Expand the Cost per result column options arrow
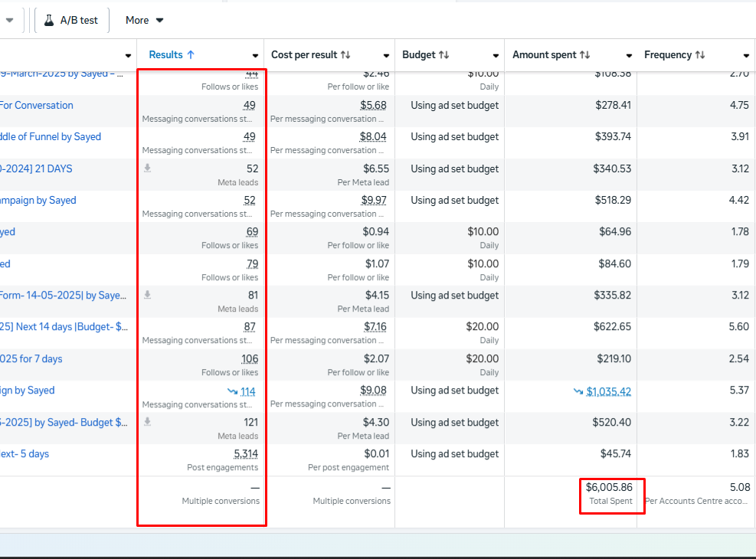The image size is (756, 559). (386, 56)
